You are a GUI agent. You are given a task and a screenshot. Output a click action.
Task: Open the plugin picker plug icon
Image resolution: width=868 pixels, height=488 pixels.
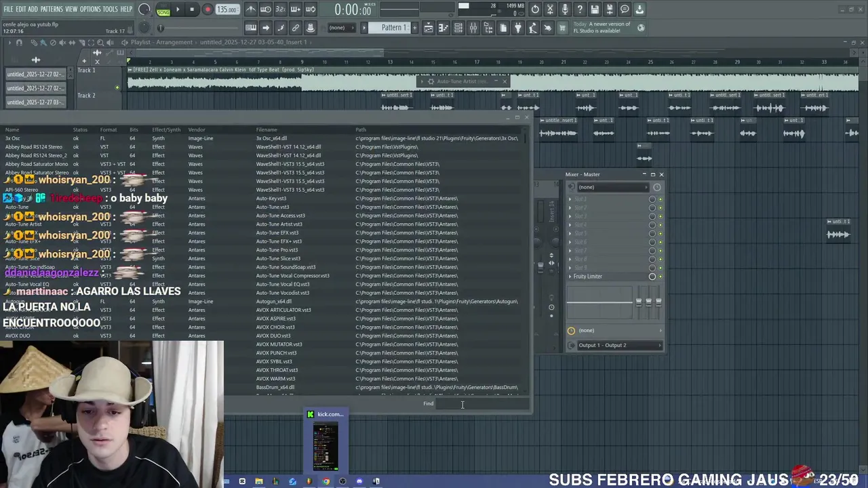click(518, 28)
